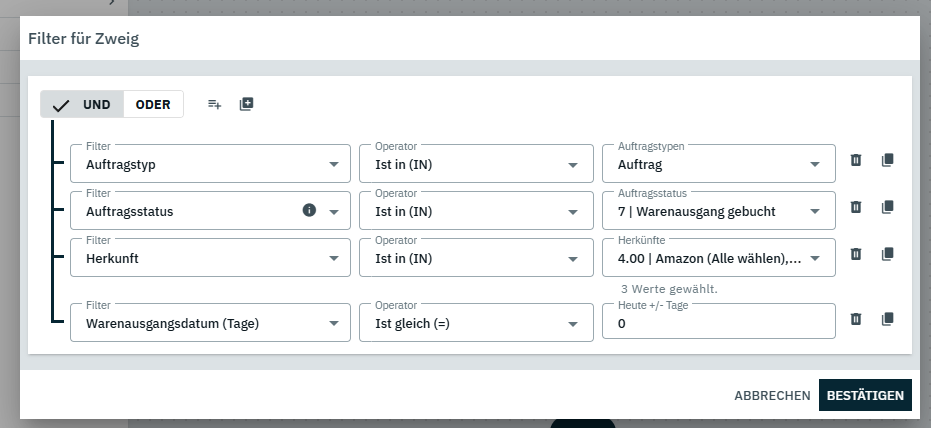Switch filter logic to ODER
Viewport: 931px width, 428px height.
(153, 104)
